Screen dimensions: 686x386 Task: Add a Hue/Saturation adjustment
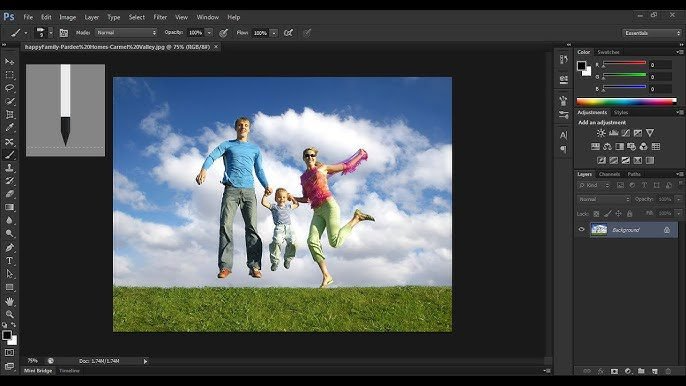pyautogui.click(x=595, y=147)
